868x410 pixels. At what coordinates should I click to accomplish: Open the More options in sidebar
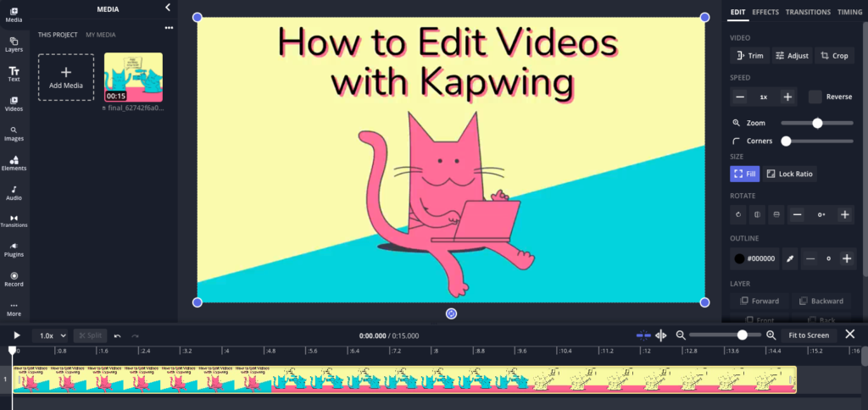[14, 309]
